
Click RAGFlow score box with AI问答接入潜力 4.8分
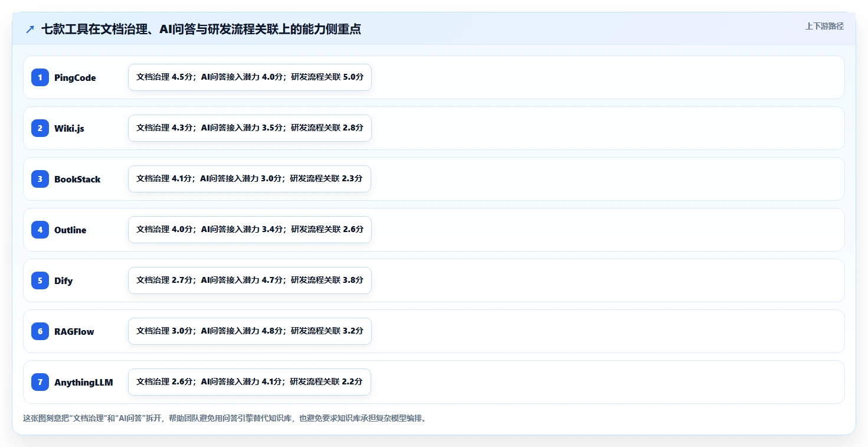[250, 331]
